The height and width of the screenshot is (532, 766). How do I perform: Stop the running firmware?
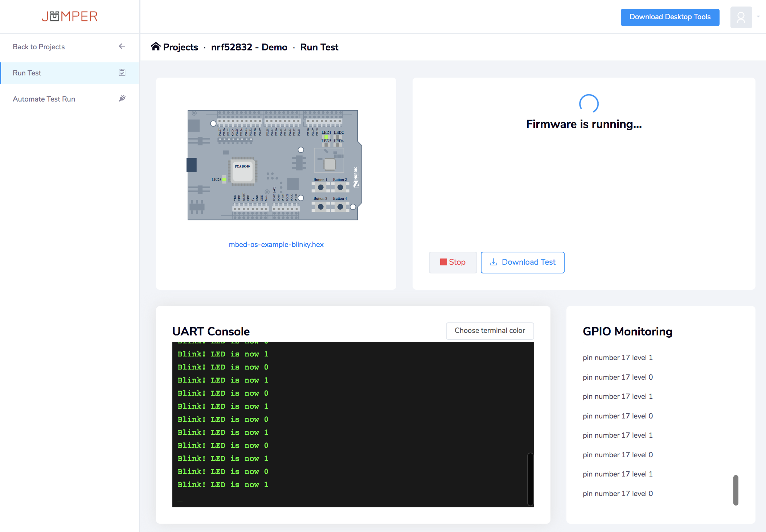point(452,262)
